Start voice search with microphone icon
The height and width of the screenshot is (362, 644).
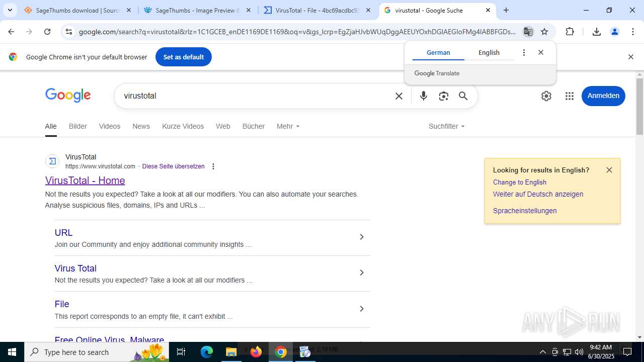[424, 96]
